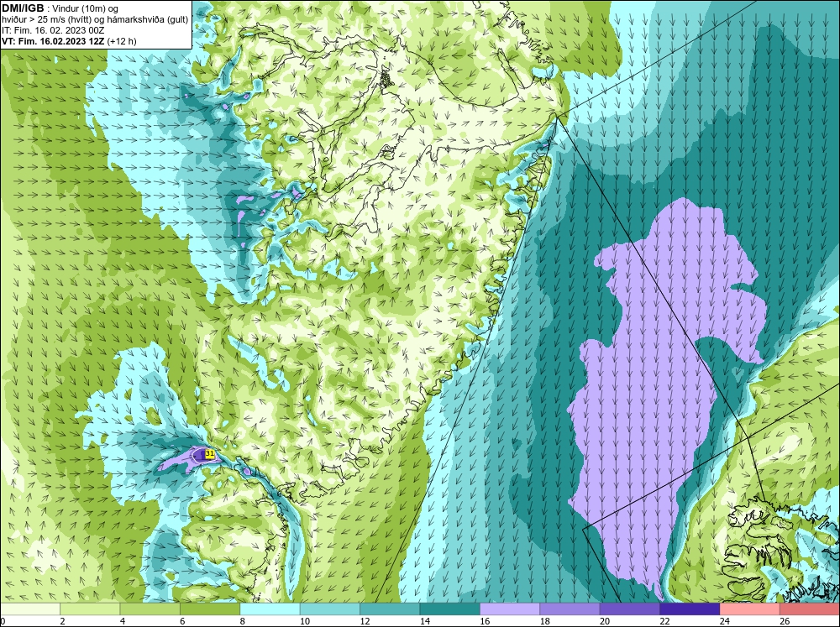The height and width of the screenshot is (627, 840).
Task: Click the teal 12–14 m/s legend swatch
Action: pos(390,609)
